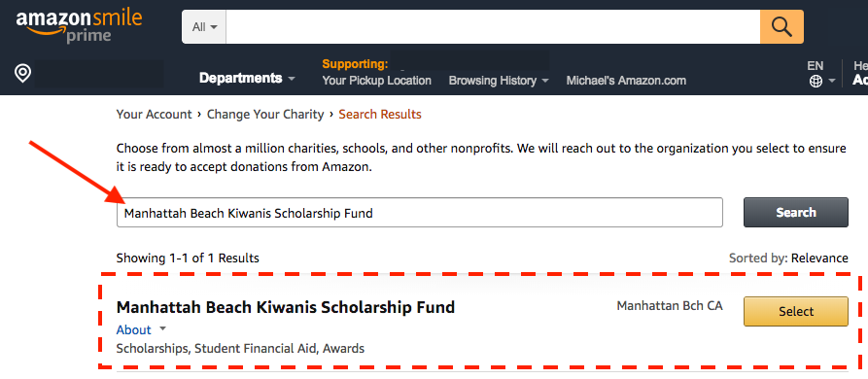
Task: Click the charity name search field
Action: (x=420, y=213)
